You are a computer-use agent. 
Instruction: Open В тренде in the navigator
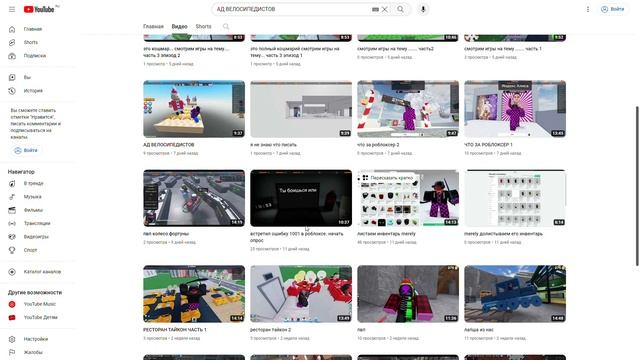tap(33, 184)
